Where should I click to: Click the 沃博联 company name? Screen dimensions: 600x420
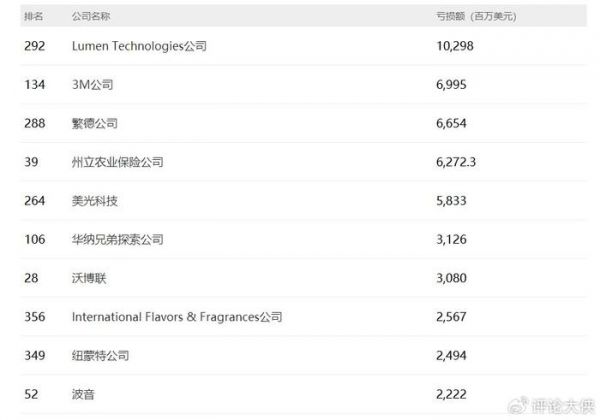click(89, 278)
